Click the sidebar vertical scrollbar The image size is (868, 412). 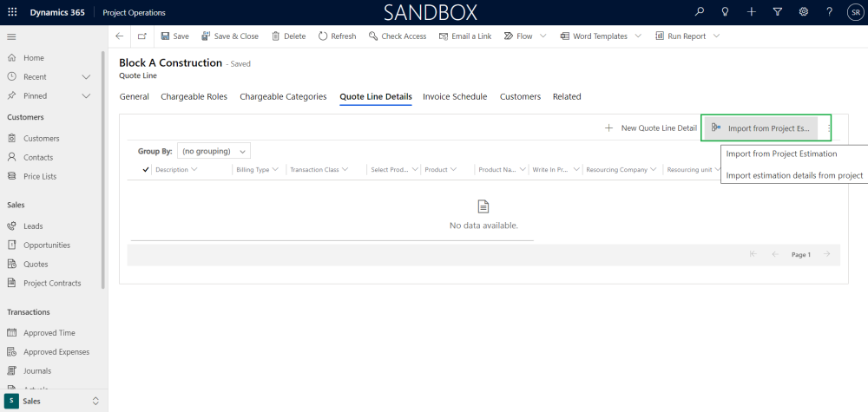click(x=103, y=170)
